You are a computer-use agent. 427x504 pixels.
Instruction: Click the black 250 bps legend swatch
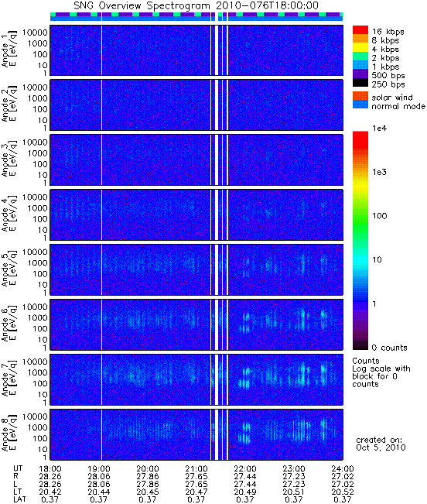coord(360,82)
